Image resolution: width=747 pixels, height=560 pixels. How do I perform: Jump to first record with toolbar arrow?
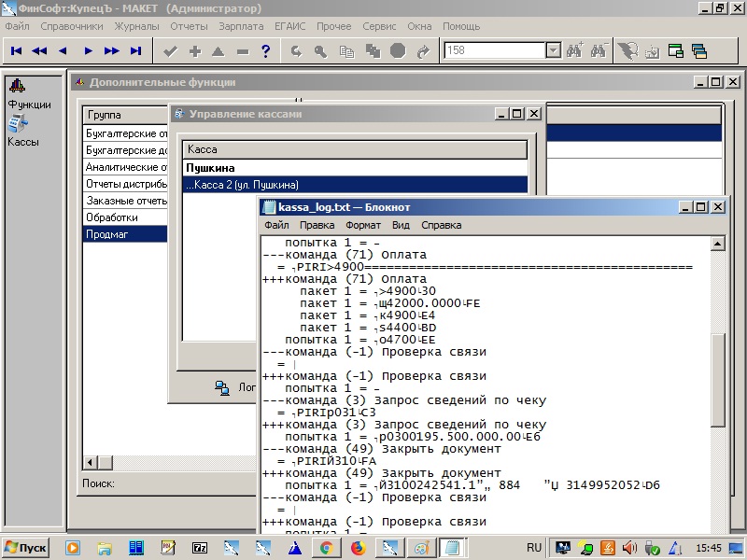(17, 51)
